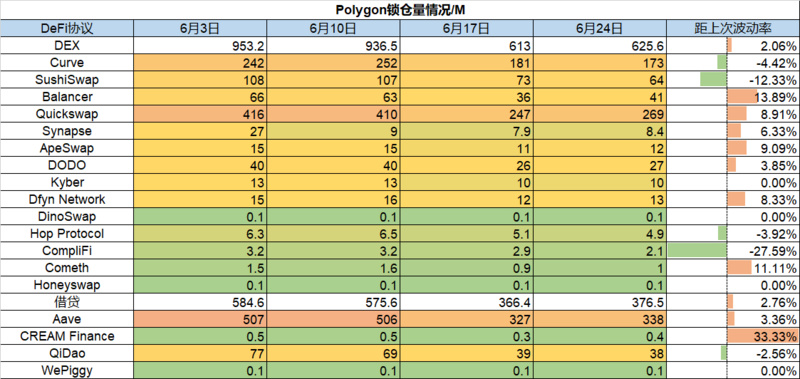Select the 8.91% volatility cell
This screenshot has width=800, height=379.
(734, 114)
